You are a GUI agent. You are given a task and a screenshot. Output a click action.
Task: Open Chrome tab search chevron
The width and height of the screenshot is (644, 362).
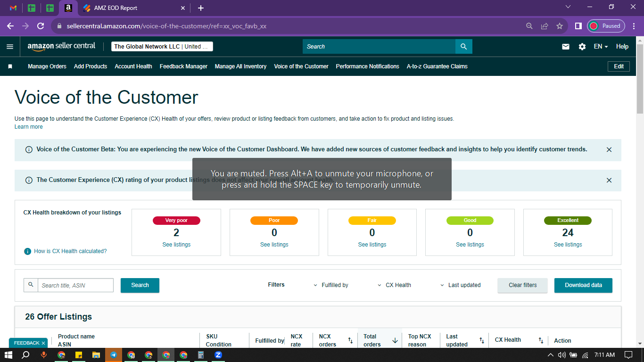pos(568,7)
